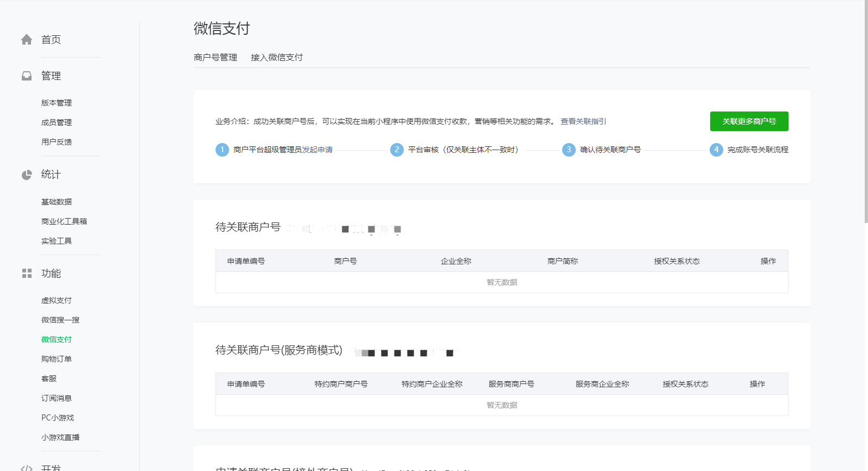
Task: Navigate to 商业化工具箱
Action: [x=64, y=221]
